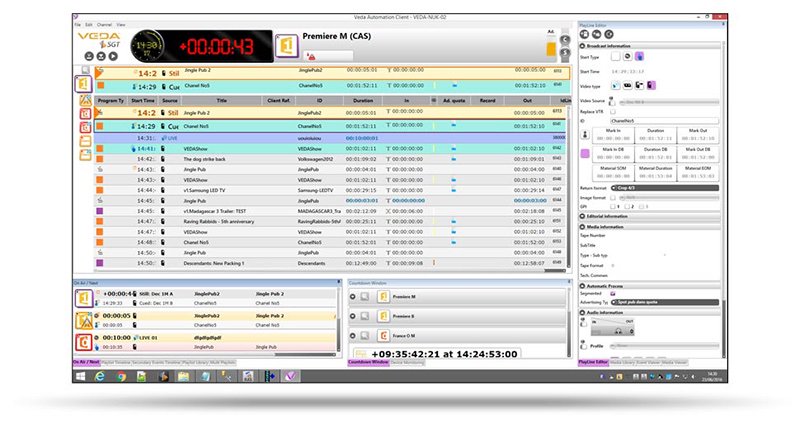800x437 pixels.
Task: Select the 14:31 LIVE playlist row
Action: coord(330,138)
